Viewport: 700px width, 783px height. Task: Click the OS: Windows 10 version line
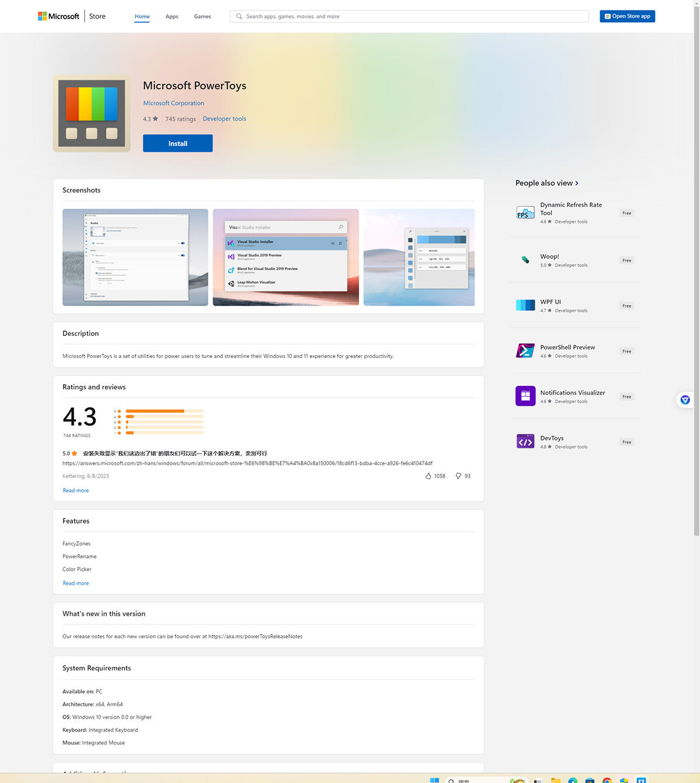coord(107,717)
